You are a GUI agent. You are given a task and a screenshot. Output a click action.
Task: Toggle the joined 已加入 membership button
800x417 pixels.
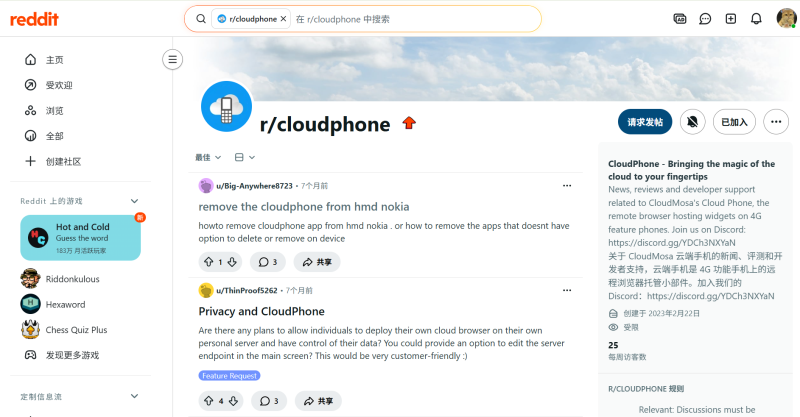[x=734, y=122]
